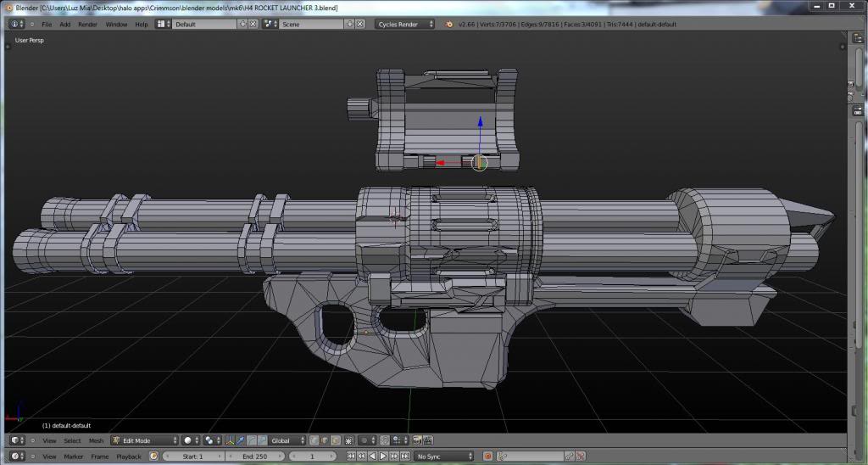Delete the Default screen layout
Image resolution: width=868 pixels, height=465 pixels.
click(253, 24)
